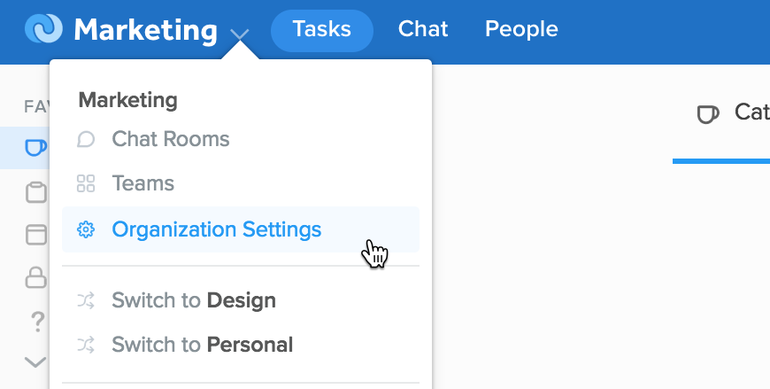Go to the People tab
The width and height of the screenshot is (770, 389).
click(x=522, y=29)
